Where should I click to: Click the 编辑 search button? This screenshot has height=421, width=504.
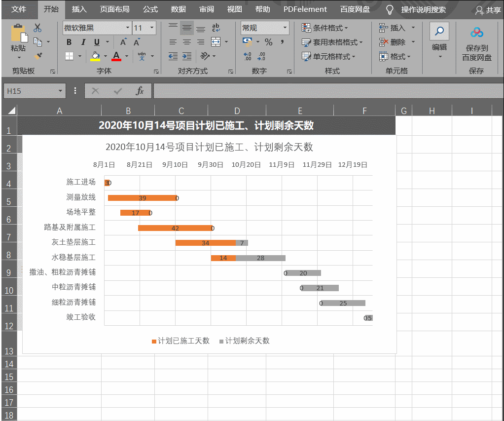click(x=439, y=40)
